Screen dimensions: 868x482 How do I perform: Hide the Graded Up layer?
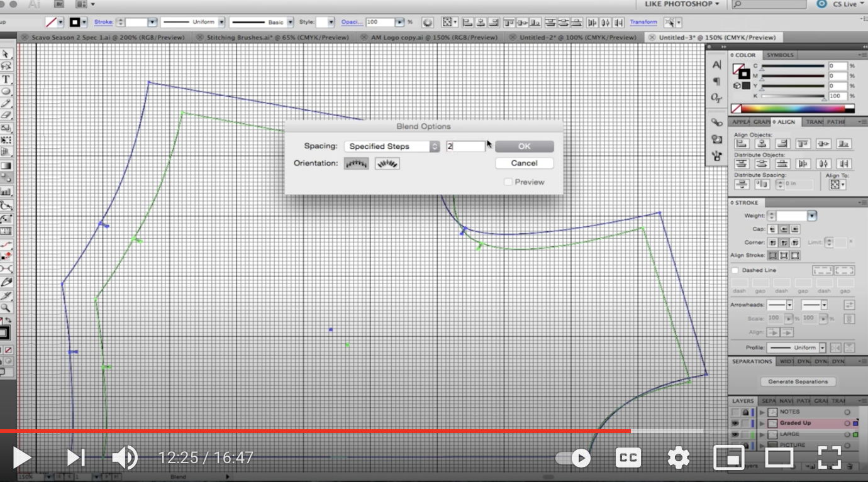coord(735,423)
